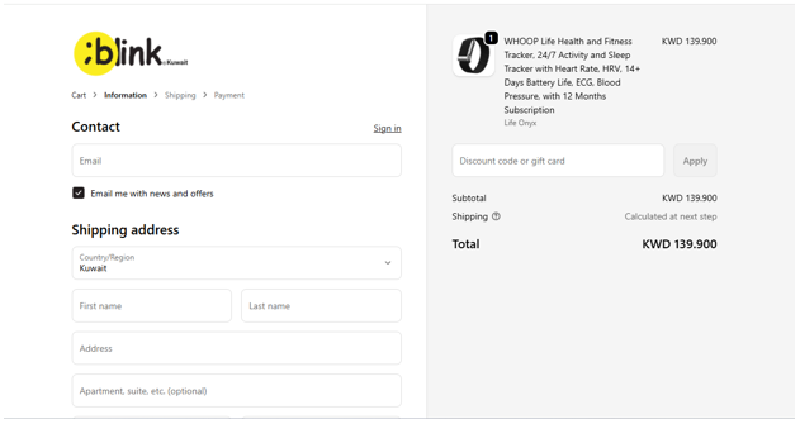
Task: Click the shipping help question-mark icon
Action: [496, 216]
